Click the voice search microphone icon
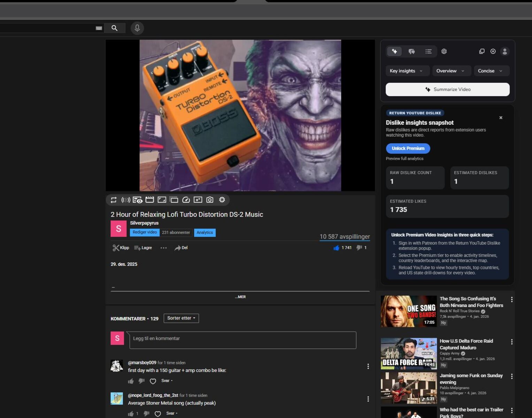The image size is (532, 418). pos(137,28)
